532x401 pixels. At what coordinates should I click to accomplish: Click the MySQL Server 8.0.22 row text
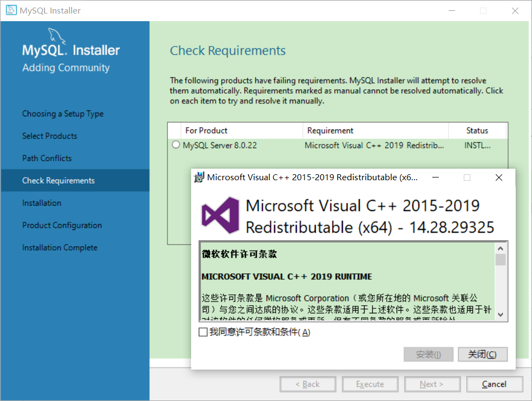tap(220, 146)
